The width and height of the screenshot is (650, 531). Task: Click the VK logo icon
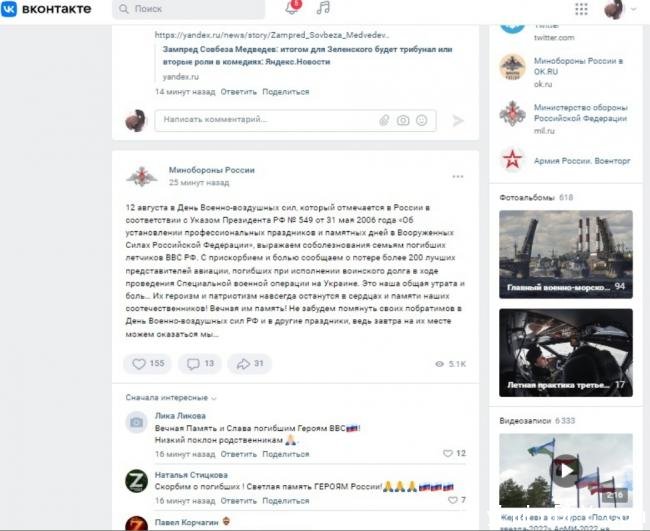click(9, 8)
